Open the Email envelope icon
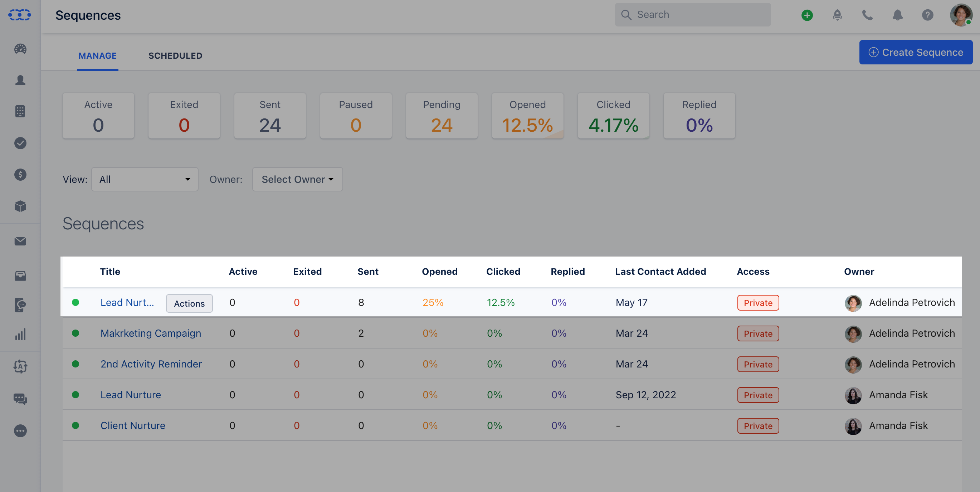Viewport: 980px width, 492px height. pyautogui.click(x=20, y=241)
